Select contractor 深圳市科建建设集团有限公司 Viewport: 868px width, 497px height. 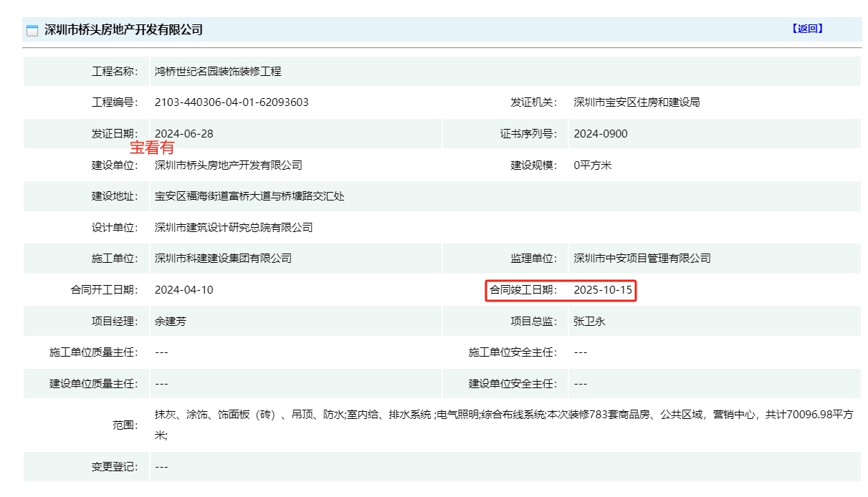point(223,259)
